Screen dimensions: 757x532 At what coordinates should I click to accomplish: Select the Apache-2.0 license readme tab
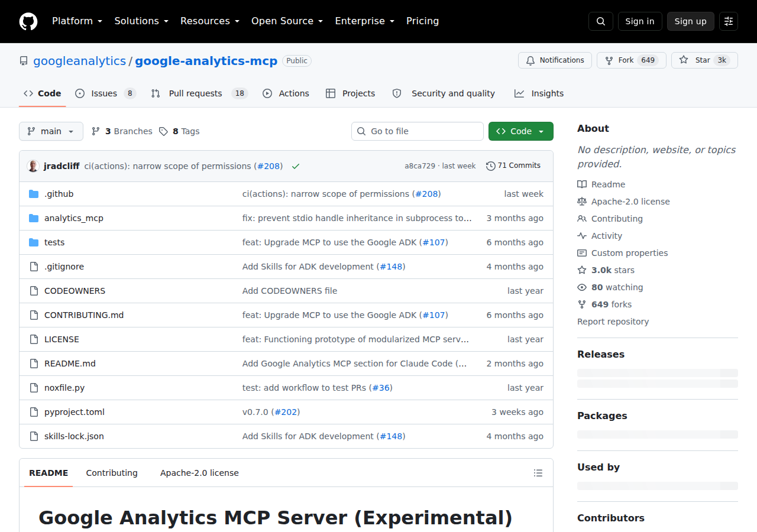pos(199,473)
